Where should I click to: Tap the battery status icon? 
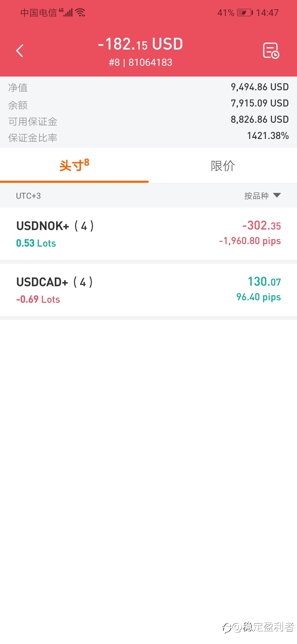(245, 13)
